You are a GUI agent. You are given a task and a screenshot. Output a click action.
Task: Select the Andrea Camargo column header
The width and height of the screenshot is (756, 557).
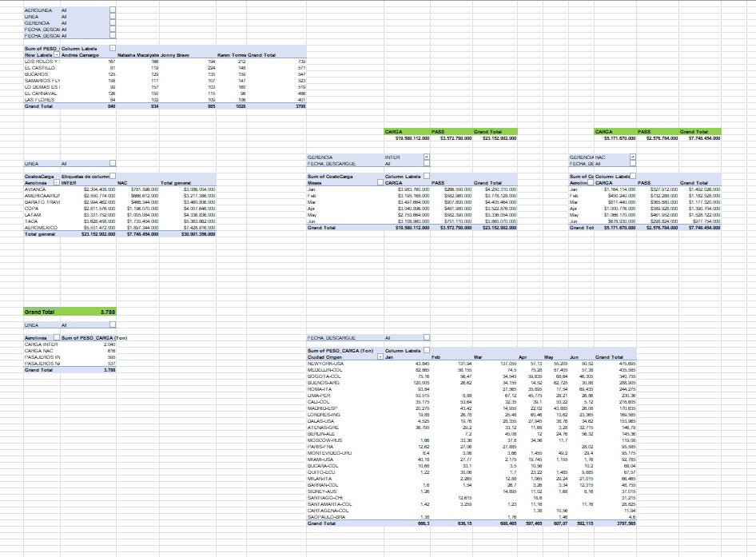(80, 55)
